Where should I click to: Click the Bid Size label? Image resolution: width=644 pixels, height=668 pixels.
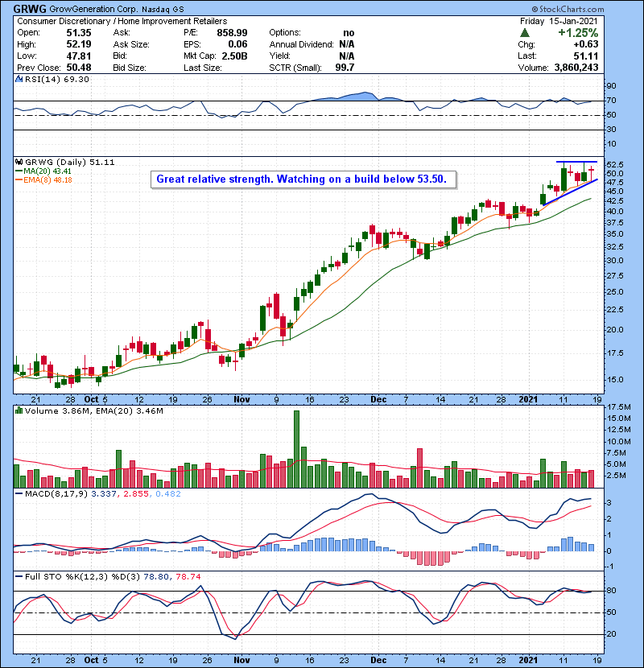pyautogui.click(x=130, y=68)
